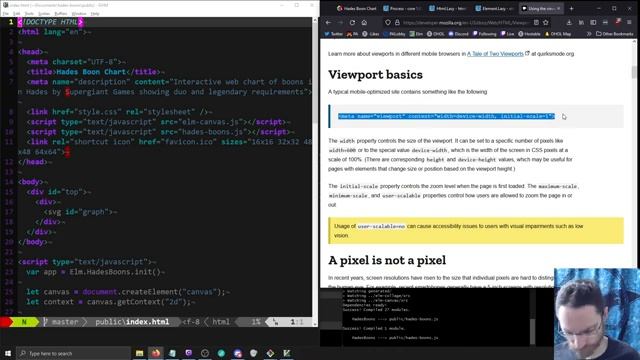The height and width of the screenshot is (360, 640).
Task: Toggle the Firefox sidebar icon
Action: tap(593, 22)
